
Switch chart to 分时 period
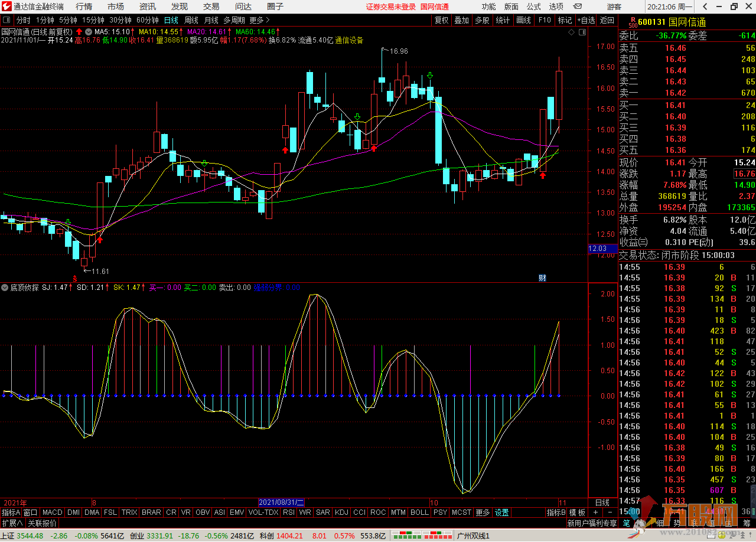24,20
